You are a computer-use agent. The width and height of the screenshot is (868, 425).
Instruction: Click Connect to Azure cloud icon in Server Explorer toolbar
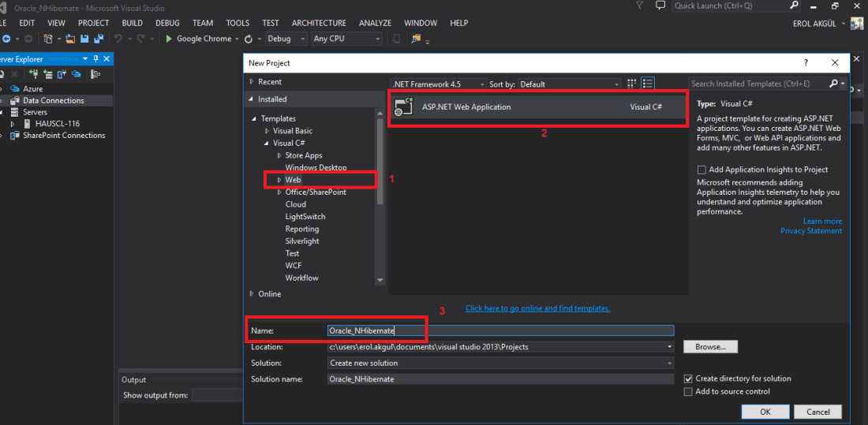coord(77,73)
